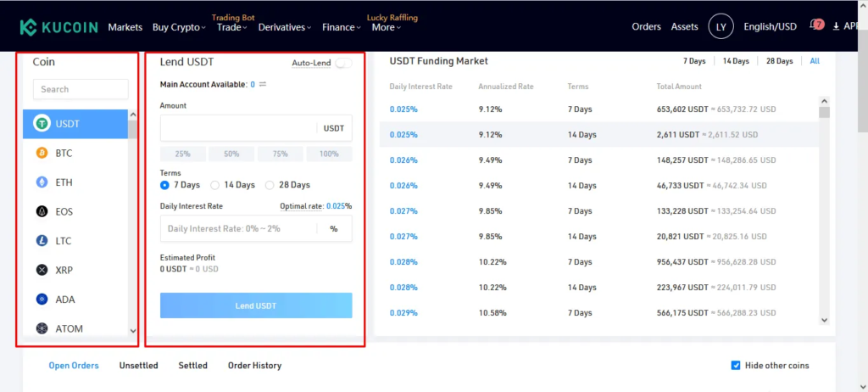Expand the Buy Crypto dropdown menu
The width and height of the screenshot is (868, 392).
point(179,27)
